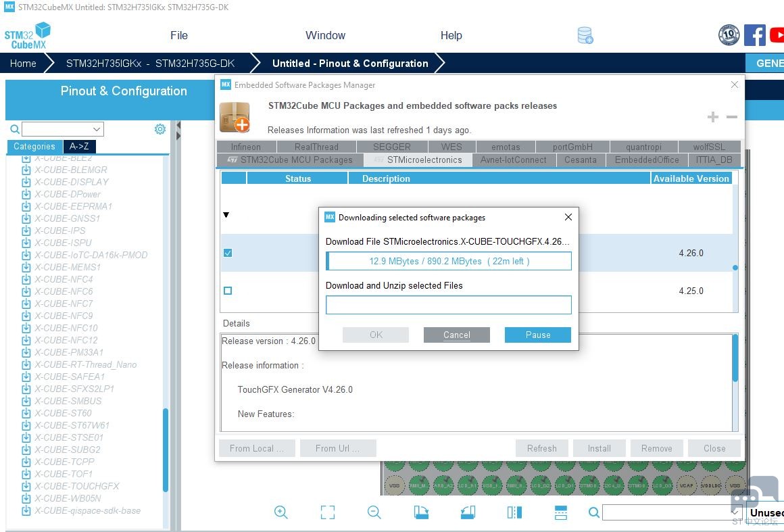Rotate the chip view clockwise
Viewport: 784px width, 532px height.
(x=421, y=512)
